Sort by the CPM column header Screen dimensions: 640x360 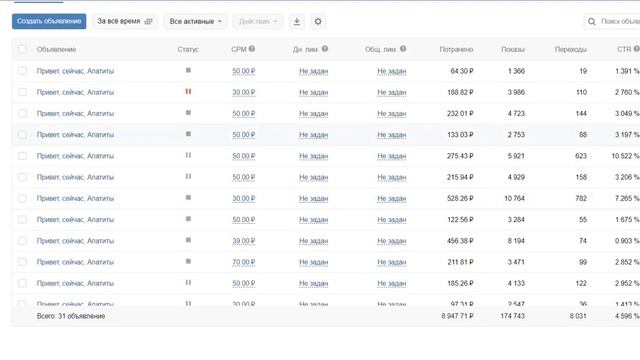(x=239, y=49)
